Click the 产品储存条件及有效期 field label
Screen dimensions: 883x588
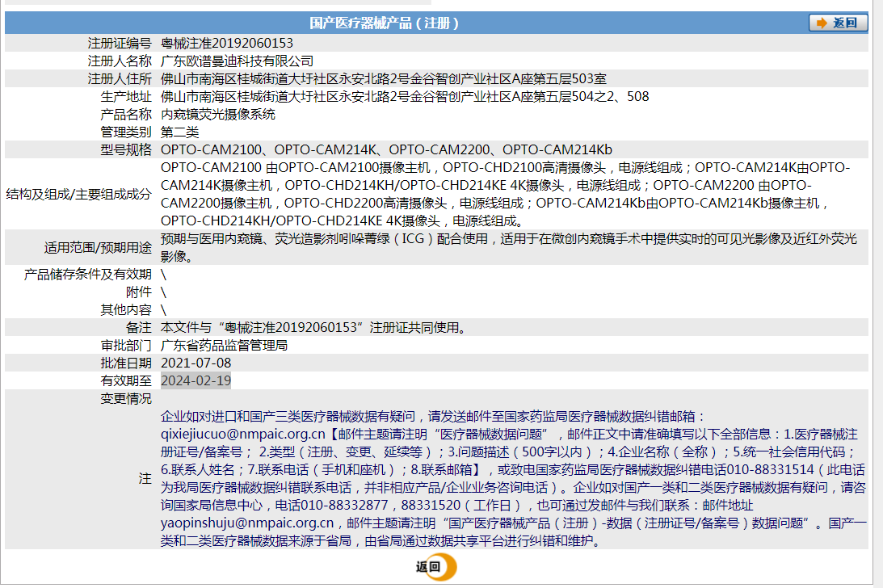(88, 275)
